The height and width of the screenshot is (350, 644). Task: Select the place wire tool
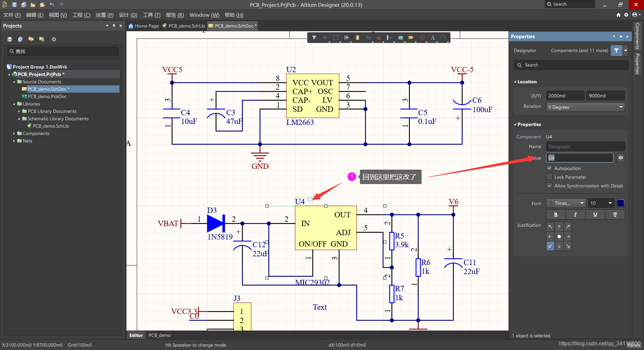point(368,38)
